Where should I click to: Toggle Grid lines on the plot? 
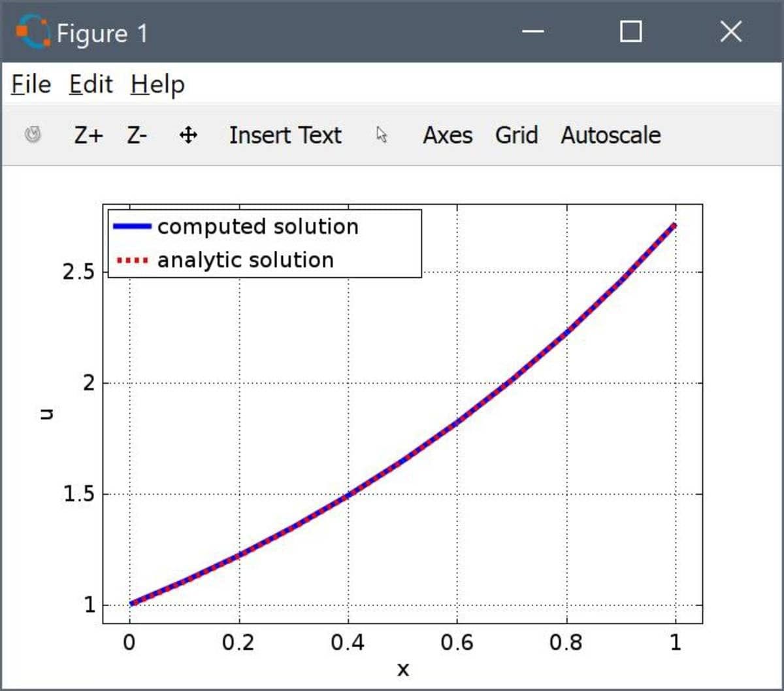[517, 135]
